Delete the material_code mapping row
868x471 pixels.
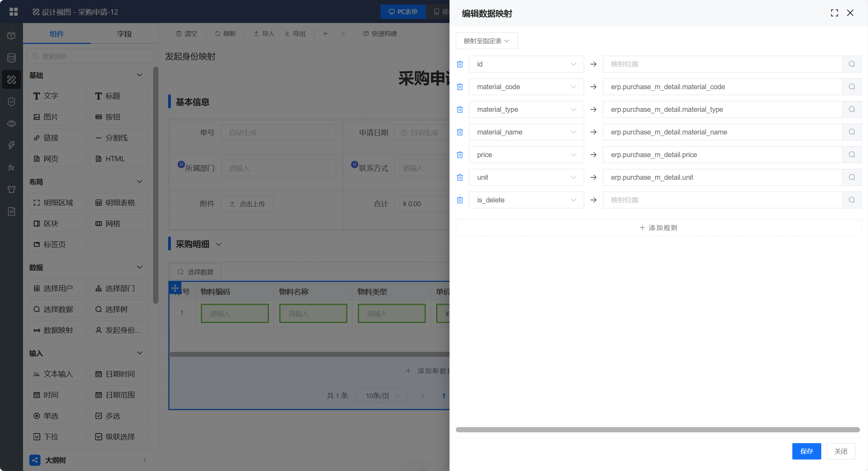tap(460, 87)
